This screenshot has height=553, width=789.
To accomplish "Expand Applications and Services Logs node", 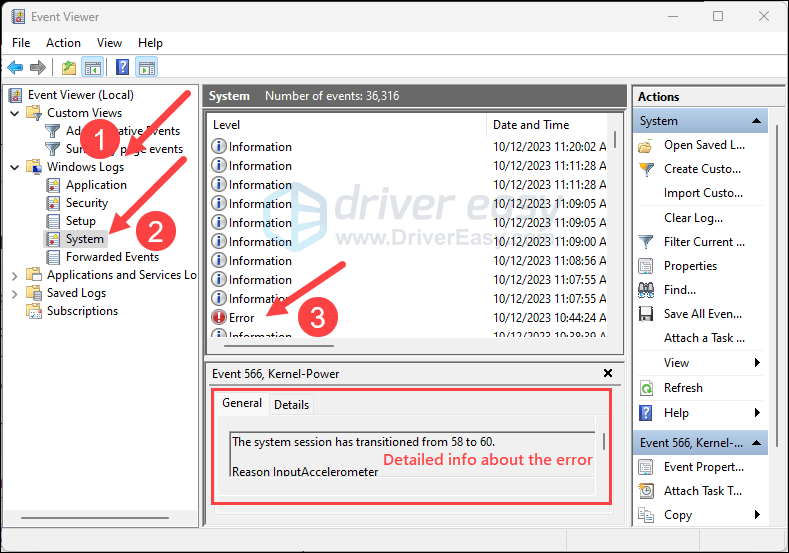I will tap(15, 275).
